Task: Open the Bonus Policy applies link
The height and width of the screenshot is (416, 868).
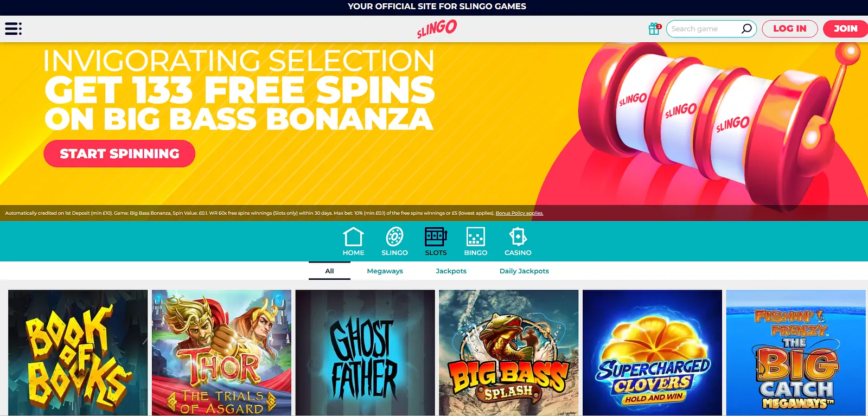Action: pyautogui.click(x=519, y=213)
